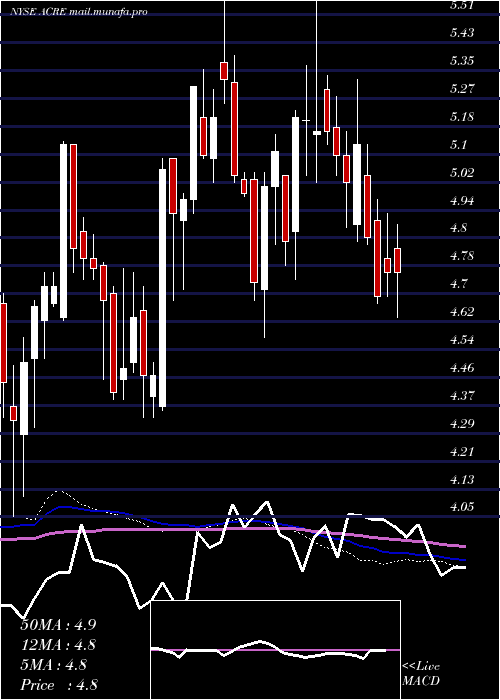Screen dimensions: 500x700
Task: Click the 5.51 price axis label
Action: click(x=462, y=5)
